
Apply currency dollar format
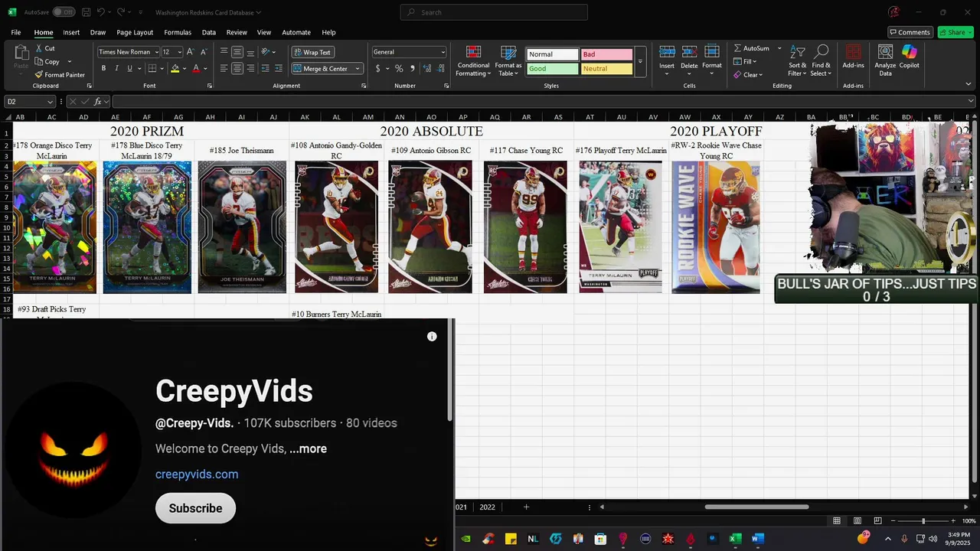pyautogui.click(x=377, y=69)
